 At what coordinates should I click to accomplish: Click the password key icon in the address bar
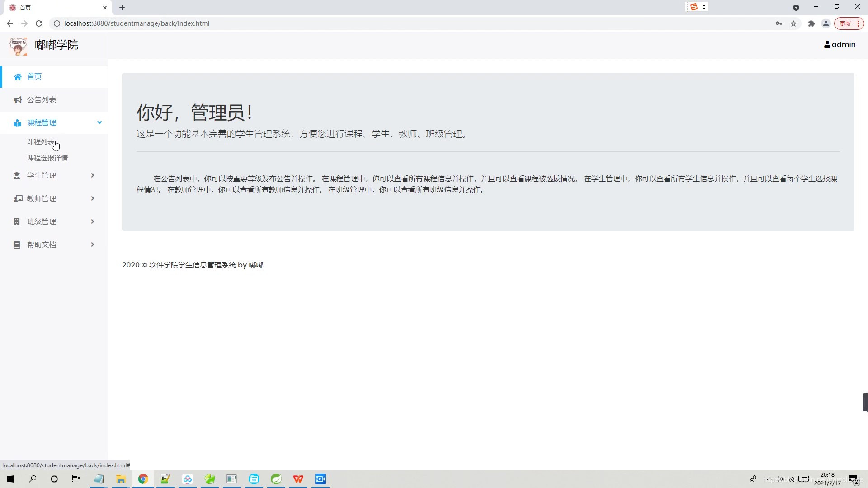point(778,23)
